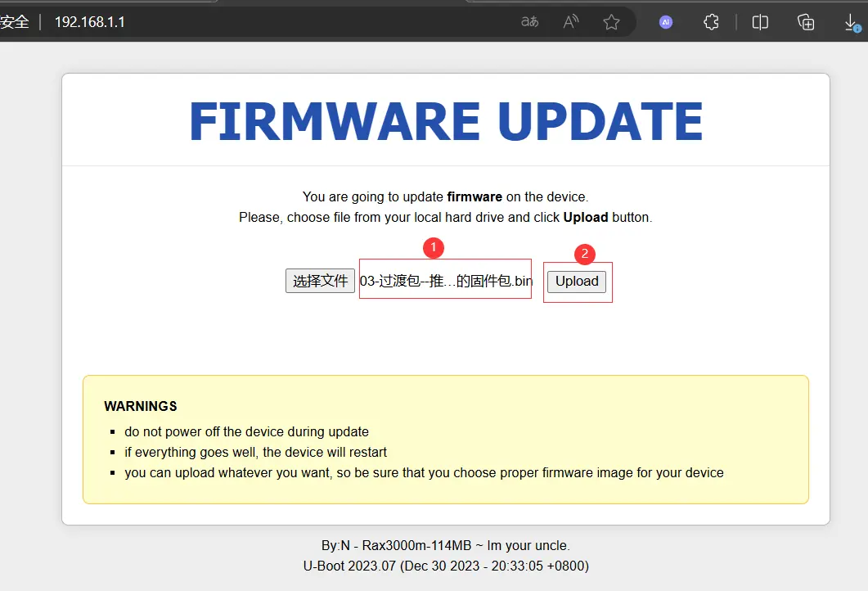Screen dimensions: 868x591
Task: Click the WARNINGS title in yellow box
Action: pyautogui.click(x=141, y=406)
